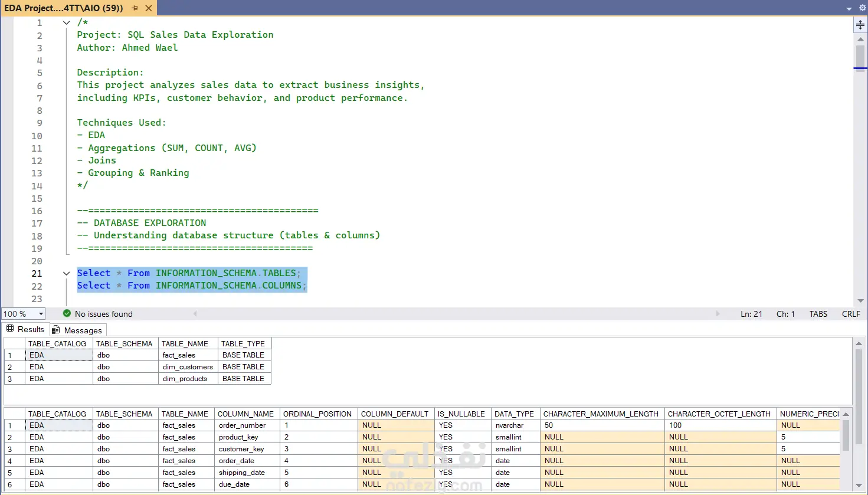Select the due_date column name cell
Image resolution: width=868 pixels, height=495 pixels.
click(x=246, y=484)
